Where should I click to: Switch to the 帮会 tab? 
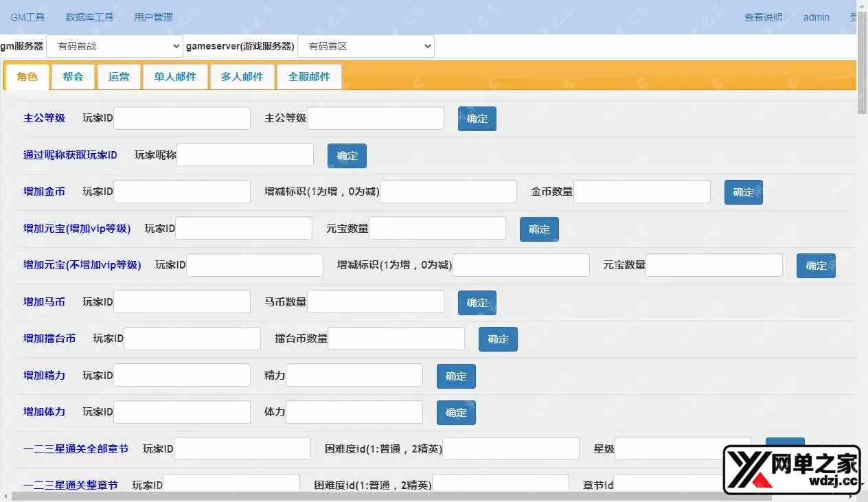(73, 77)
